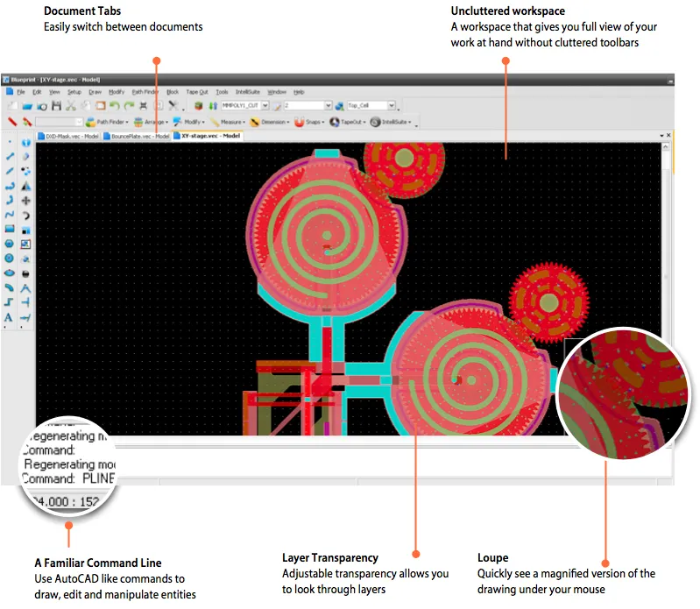Save the drawing with the floppy icon

56,106
